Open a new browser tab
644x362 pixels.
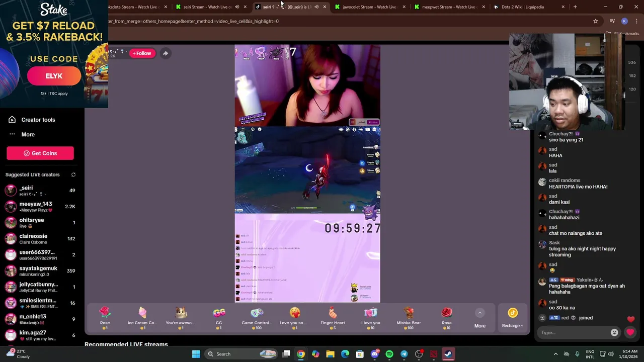[x=575, y=7]
